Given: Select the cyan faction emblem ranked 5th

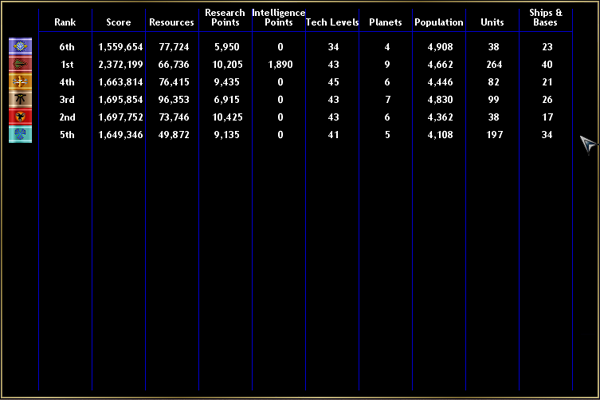Looking at the screenshot, I should (x=20, y=134).
